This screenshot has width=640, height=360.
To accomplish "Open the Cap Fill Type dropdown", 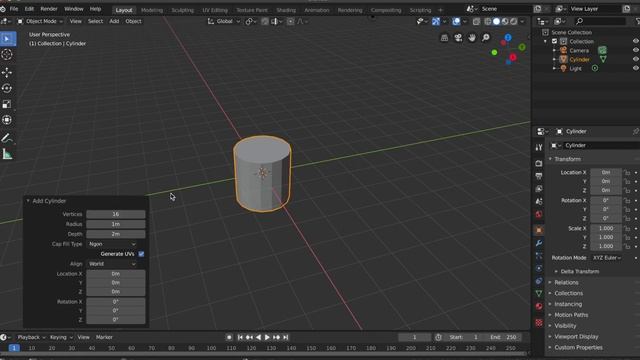I will 112,244.
